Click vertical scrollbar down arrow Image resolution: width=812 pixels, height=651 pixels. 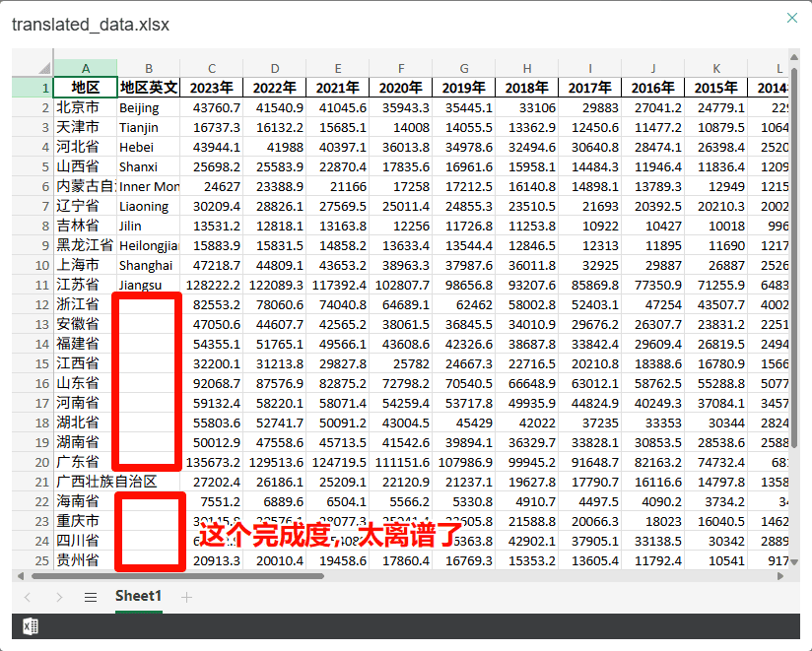point(794,561)
